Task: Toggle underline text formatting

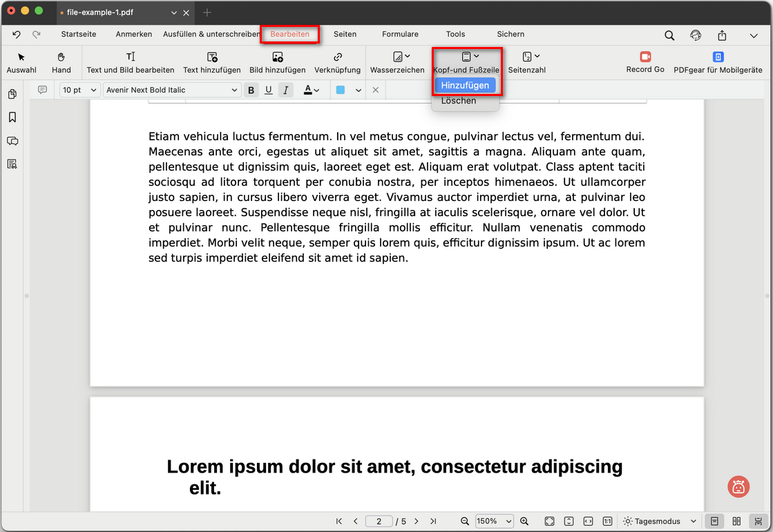Action: [269, 90]
